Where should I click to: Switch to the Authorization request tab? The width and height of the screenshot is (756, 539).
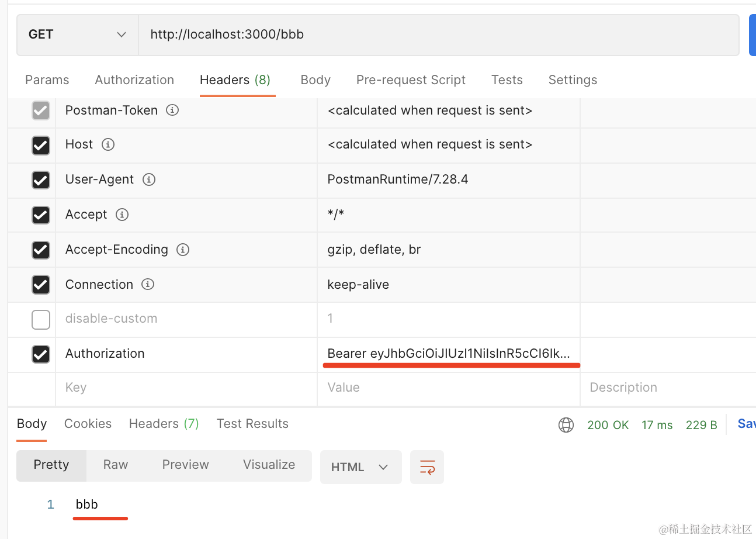coord(134,80)
